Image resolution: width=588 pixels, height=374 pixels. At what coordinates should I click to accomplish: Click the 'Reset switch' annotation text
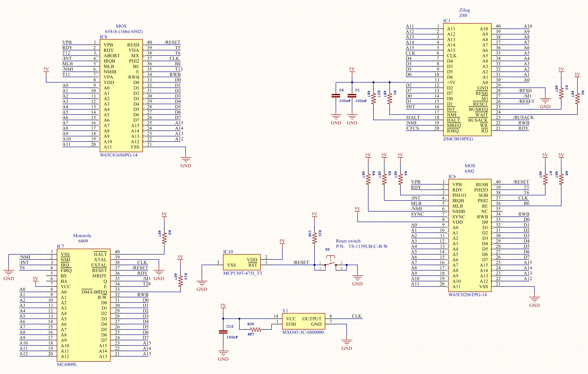[348, 241]
